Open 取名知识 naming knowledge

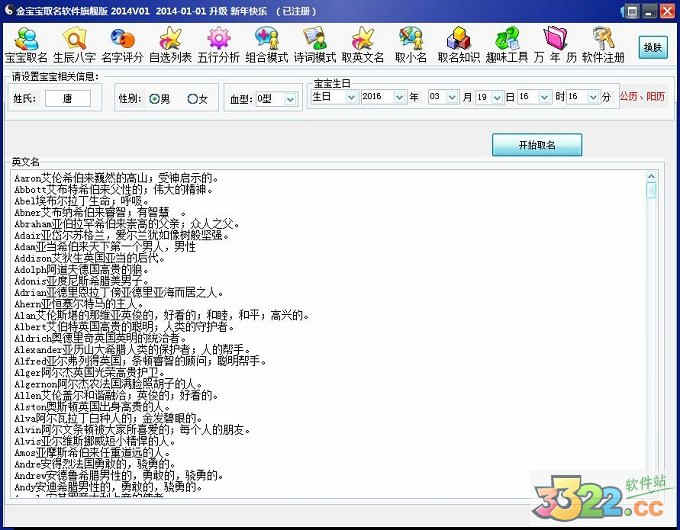click(x=459, y=45)
